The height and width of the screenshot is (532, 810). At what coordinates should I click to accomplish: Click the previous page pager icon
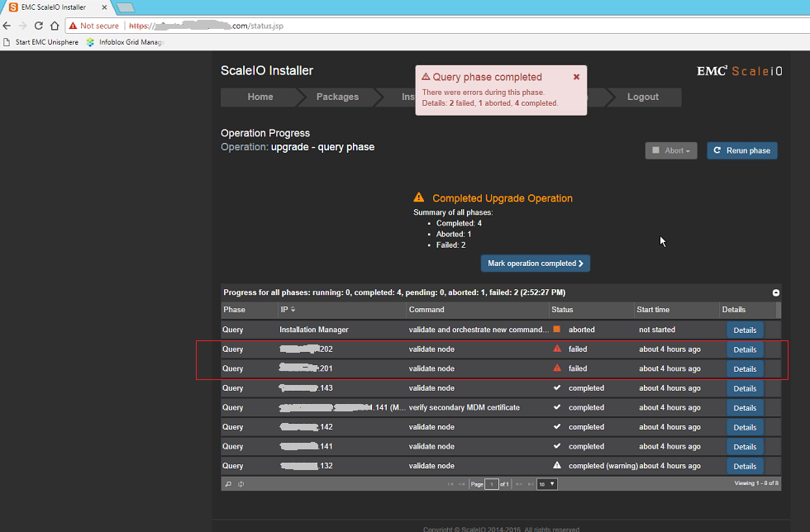tap(462, 484)
